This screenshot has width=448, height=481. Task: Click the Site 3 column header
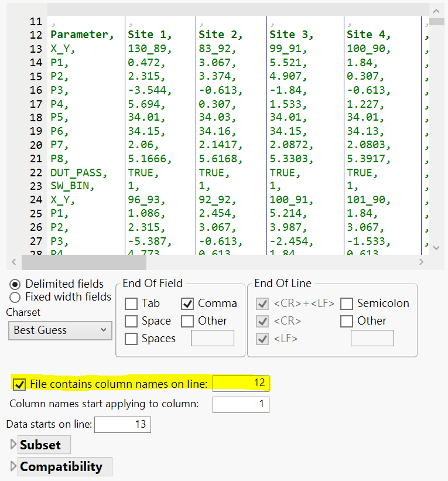pyautogui.click(x=292, y=35)
